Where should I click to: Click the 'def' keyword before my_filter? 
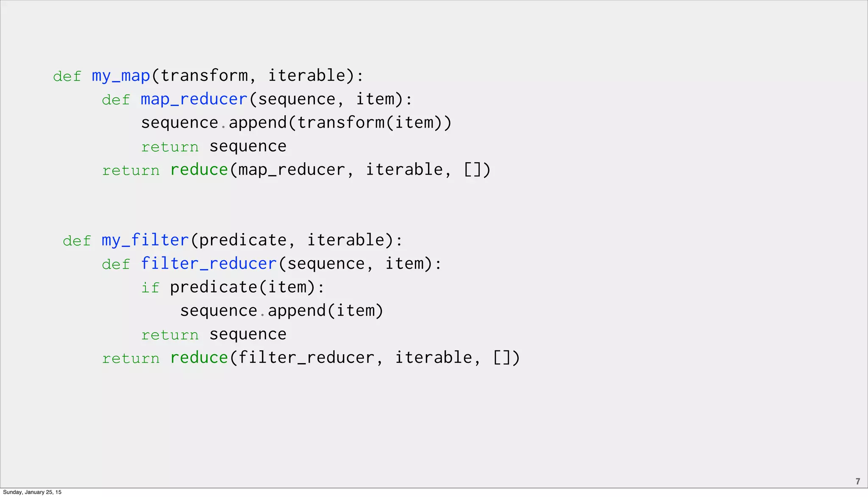(77, 241)
